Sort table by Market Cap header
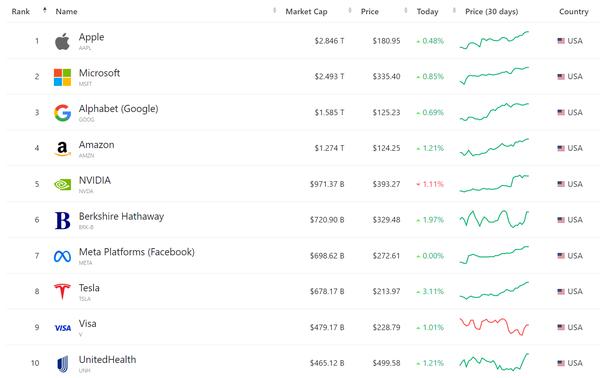 306,11
